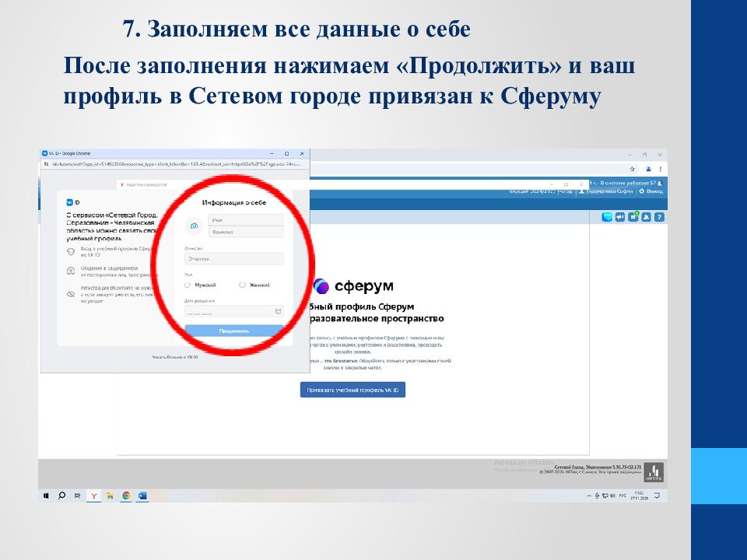Switch the РУС input language indicator

click(x=622, y=495)
